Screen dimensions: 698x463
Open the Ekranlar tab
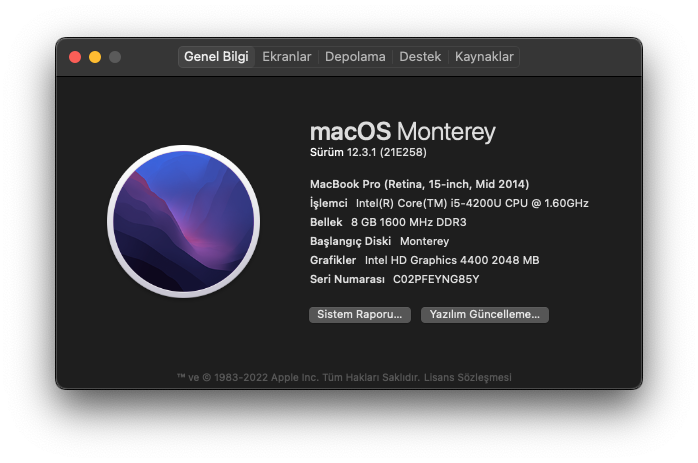(x=287, y=57)
